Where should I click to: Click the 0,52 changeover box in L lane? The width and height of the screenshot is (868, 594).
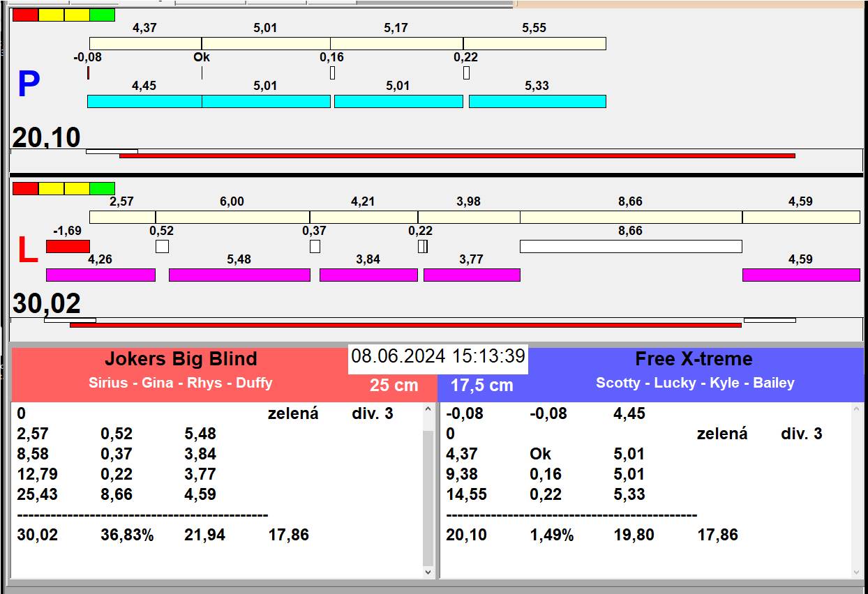(162, 246)
